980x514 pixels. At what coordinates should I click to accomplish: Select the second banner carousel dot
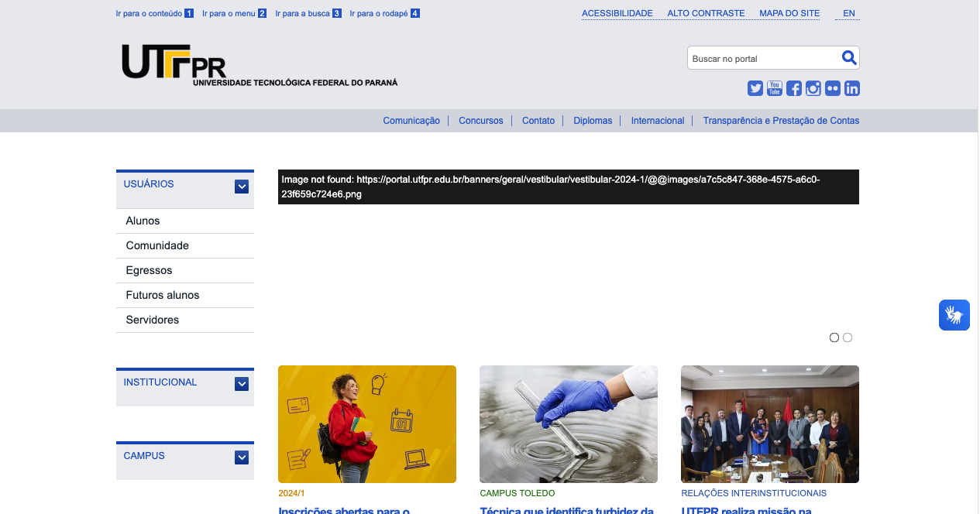848,338
